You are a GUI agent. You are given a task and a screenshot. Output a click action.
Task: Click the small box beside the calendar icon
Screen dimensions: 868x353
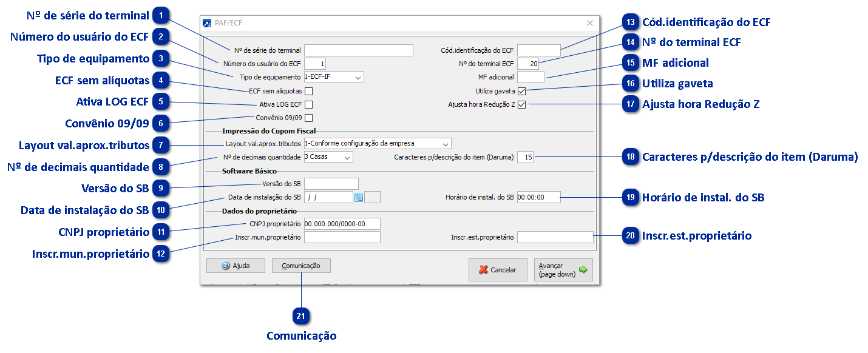373,197
